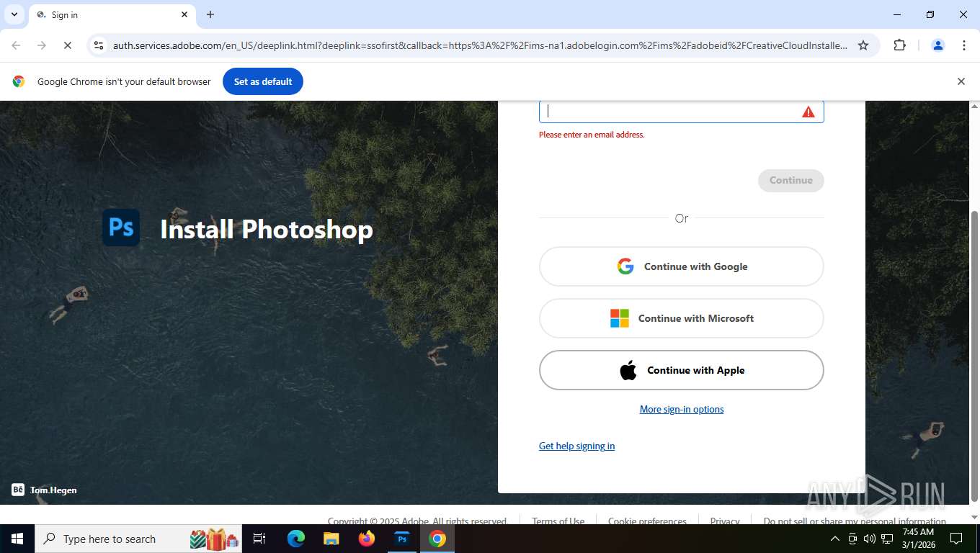The image size is (980, 553).
Task: Open the Chrome profile avatar
Action: click(x=938, y=45)
